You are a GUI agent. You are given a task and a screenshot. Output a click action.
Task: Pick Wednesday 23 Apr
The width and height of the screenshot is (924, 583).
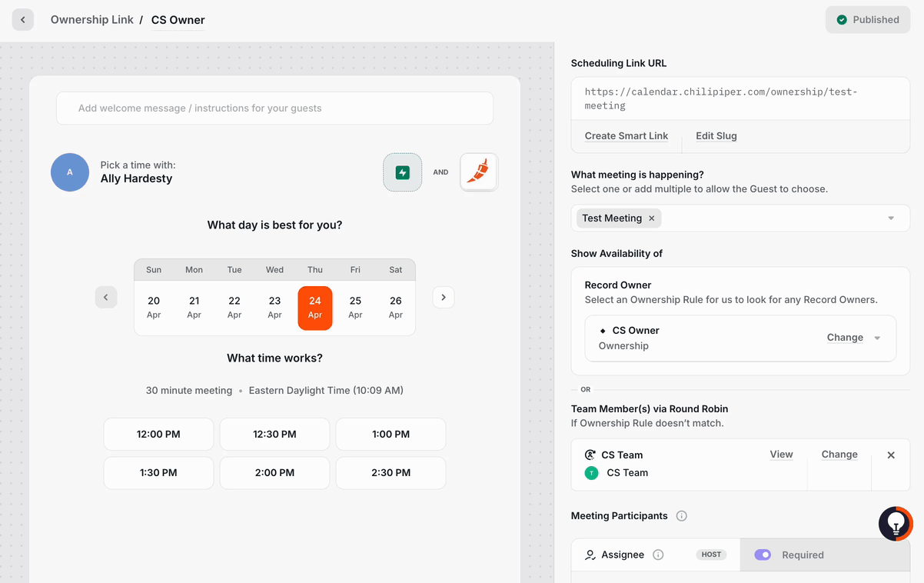coord(274,308)
